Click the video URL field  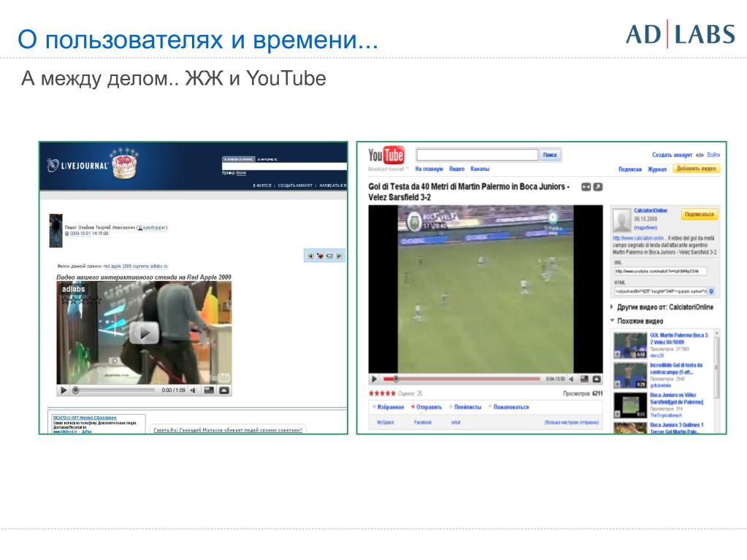pyautogui.click(x=660, y=271)
